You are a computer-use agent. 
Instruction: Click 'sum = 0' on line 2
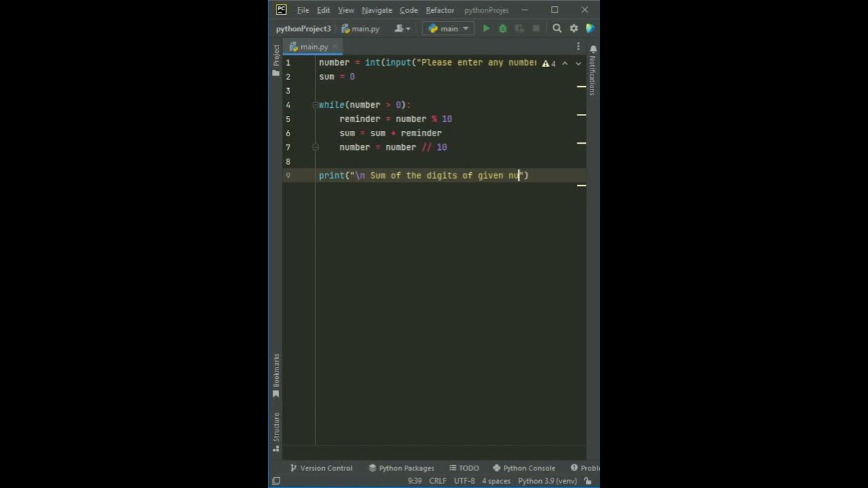pos(337,77)
